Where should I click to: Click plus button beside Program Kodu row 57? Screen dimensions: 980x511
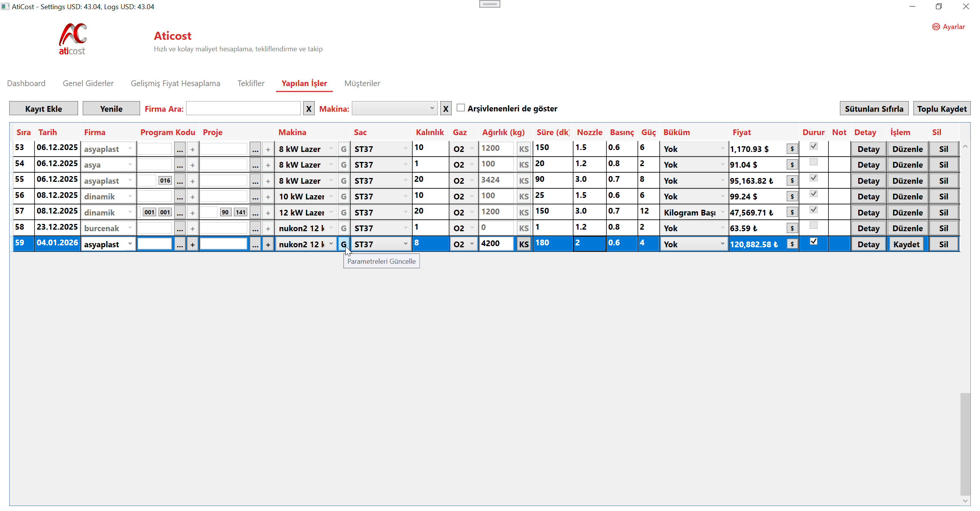pyautogui.click(x=193, y=213)
